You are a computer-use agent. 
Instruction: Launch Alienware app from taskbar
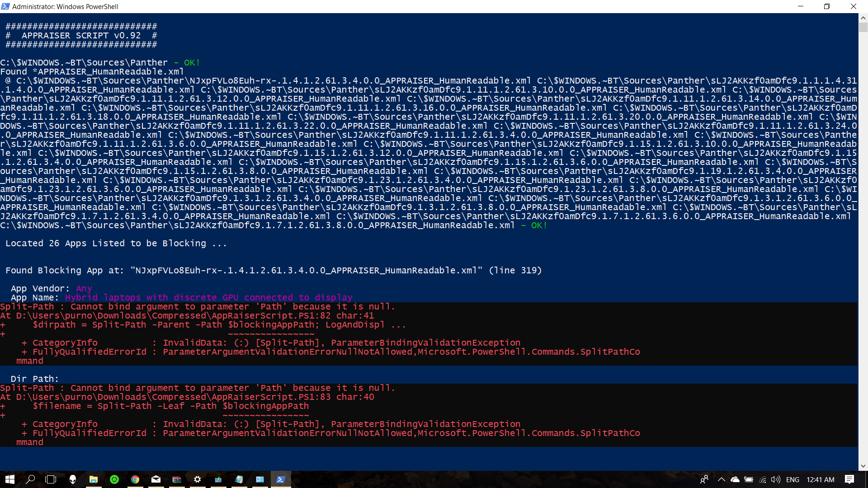[x=72, y=479]
